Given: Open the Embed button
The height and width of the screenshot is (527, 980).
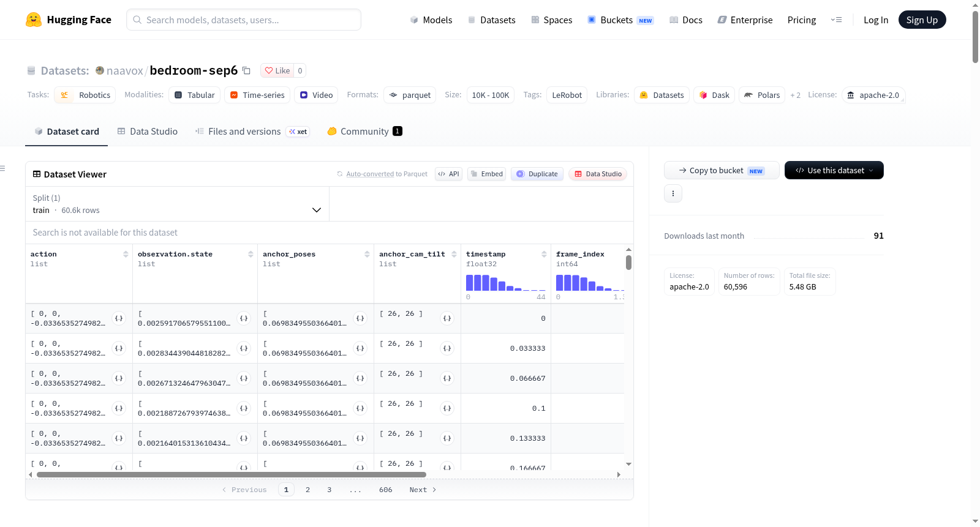Looking at the screenshot, I should pyautogui.click(x=486, y=174).
